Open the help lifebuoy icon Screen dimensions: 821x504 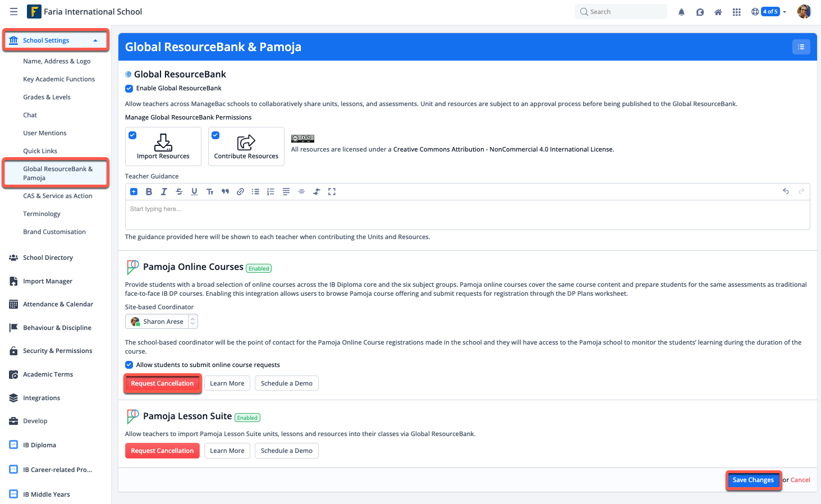(x=755, y=12)
